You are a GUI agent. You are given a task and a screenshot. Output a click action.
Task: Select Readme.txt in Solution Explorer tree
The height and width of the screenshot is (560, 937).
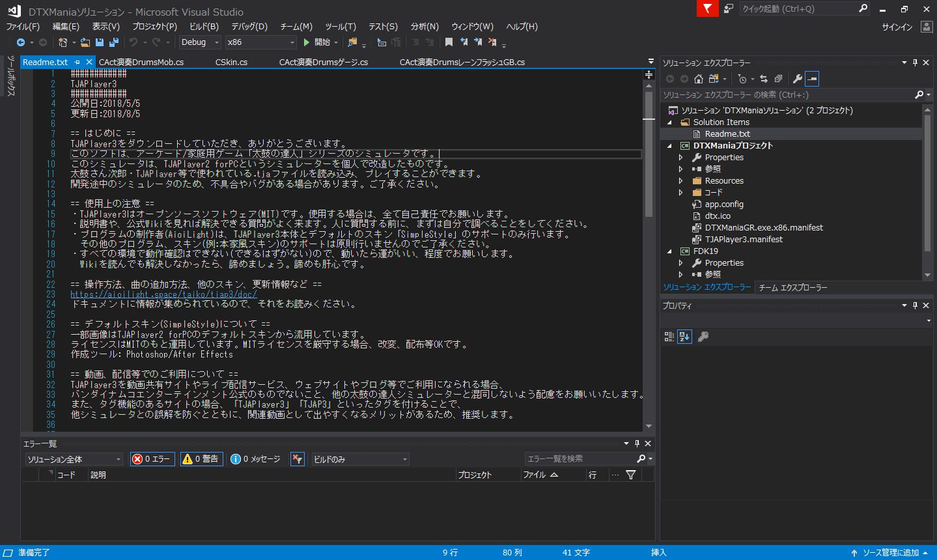click(727, 134)
